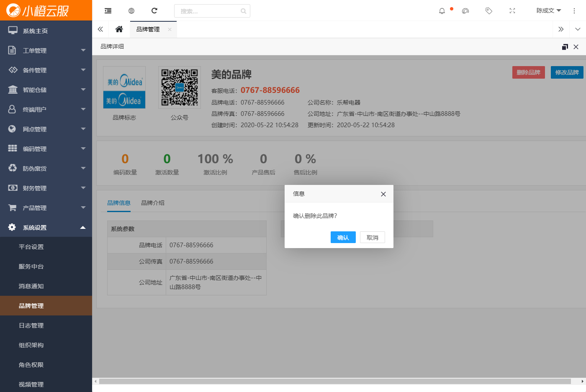Open 组织架构 submenu item

click(x=46, y=345)
